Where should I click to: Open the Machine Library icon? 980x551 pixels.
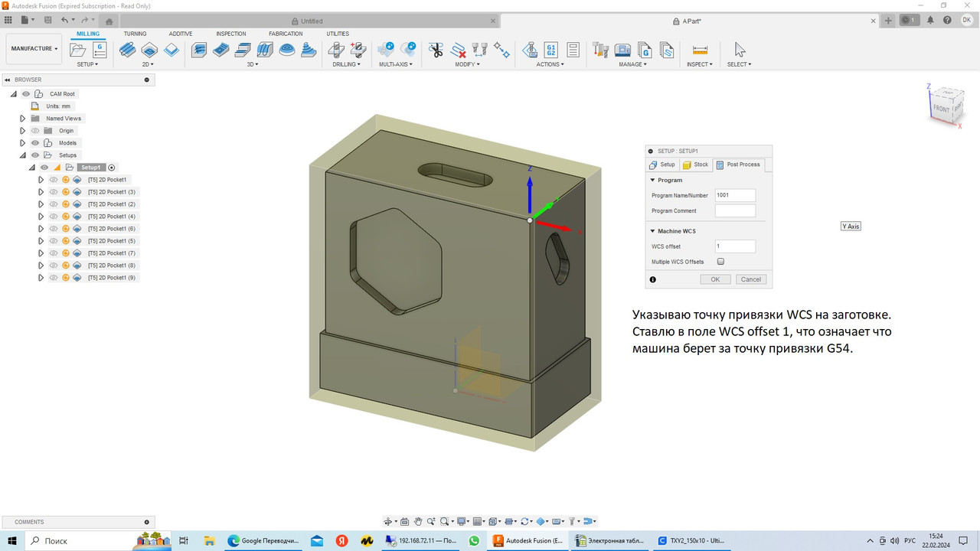[623, 51]
